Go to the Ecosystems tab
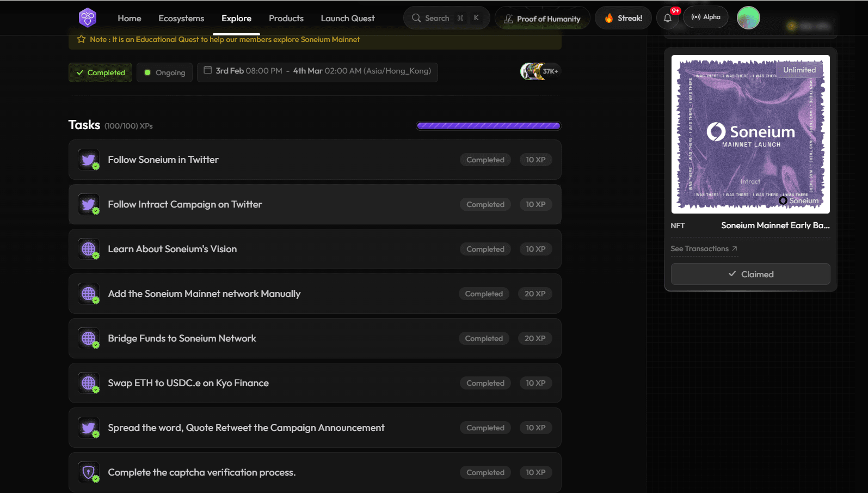Image resolution: width=868 pixels, height=493 pixels. (181, 18)
